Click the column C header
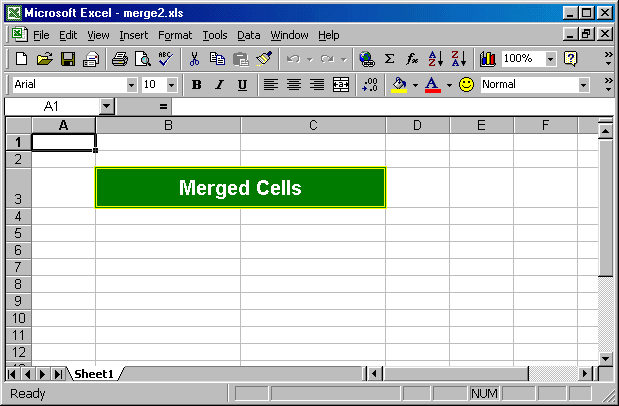Screen dimensions: 619x406 313,125
